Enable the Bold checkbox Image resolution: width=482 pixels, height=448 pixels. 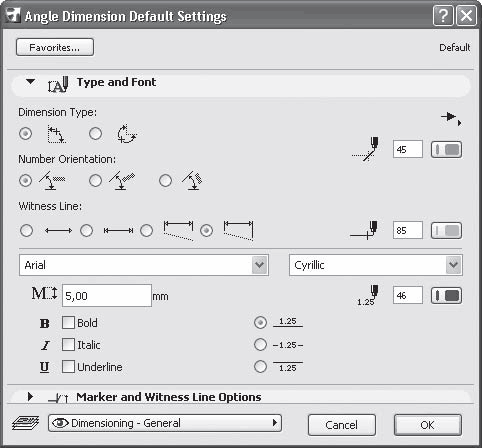click(68, 323)
